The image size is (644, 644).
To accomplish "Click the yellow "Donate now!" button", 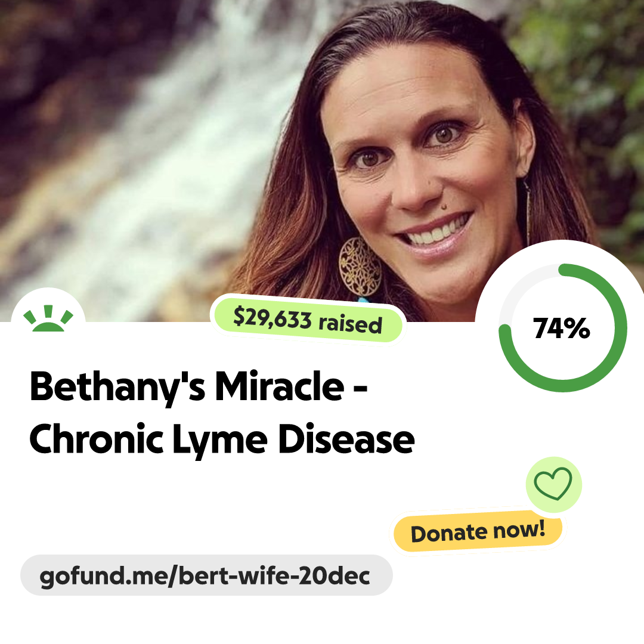I will 478,532.
